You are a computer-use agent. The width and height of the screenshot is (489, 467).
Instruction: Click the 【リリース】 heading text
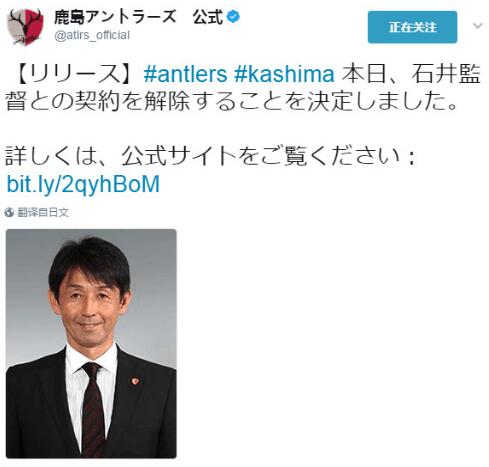76,74
